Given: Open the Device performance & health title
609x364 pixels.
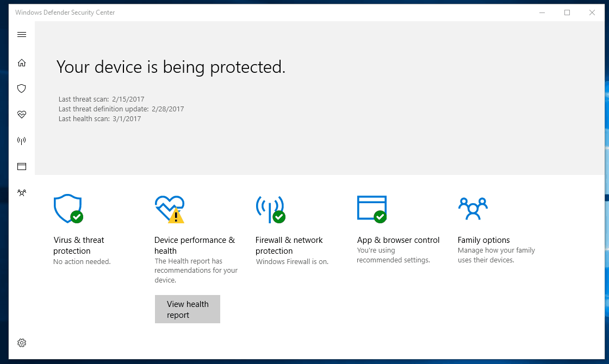Looking at the screenshot, I should point(195,245).
